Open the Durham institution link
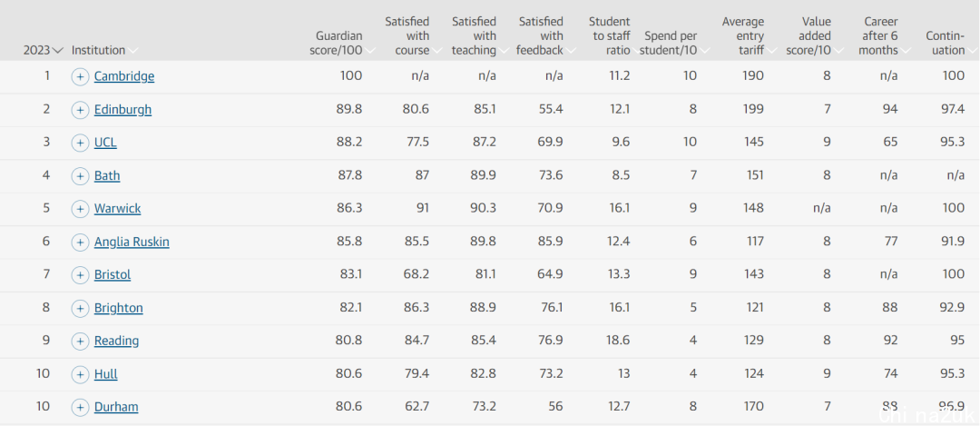 (x=116, y=407)
